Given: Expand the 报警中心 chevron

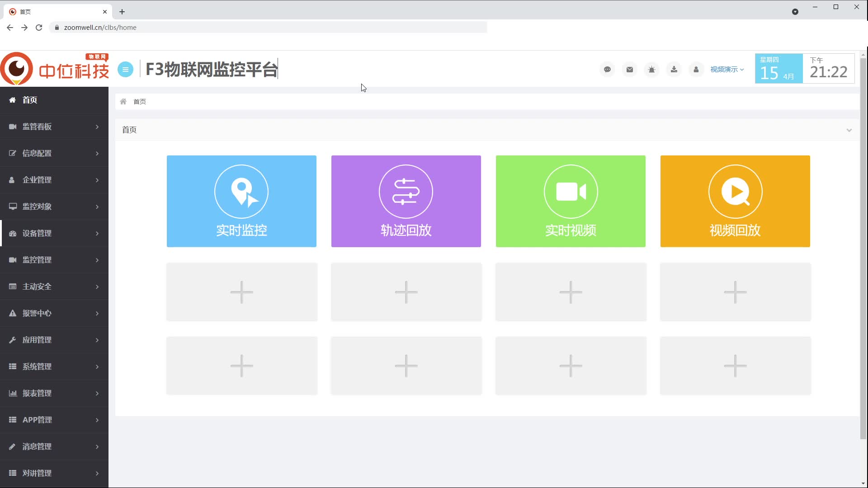Looking at the screenshot, I should pos(97,313).
